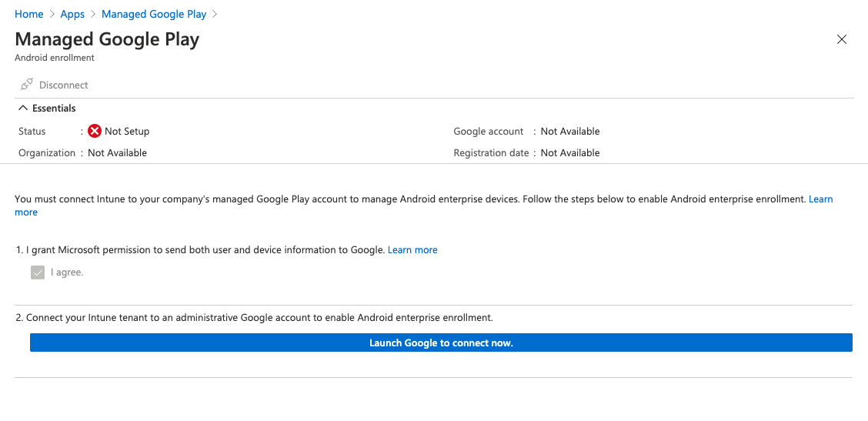Click the chevron after Apps breadcrumb
This screenshot has height=421, width=868.
(x=93, y=15)
